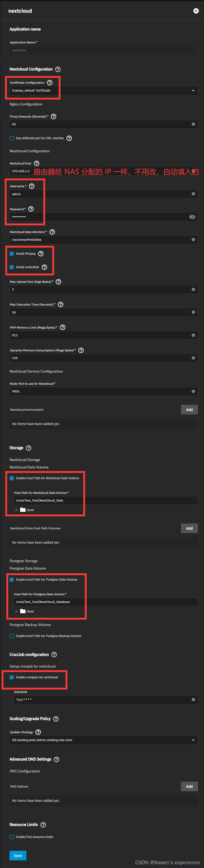
Task: Open help for Storage section
Action: click(29, 448)
